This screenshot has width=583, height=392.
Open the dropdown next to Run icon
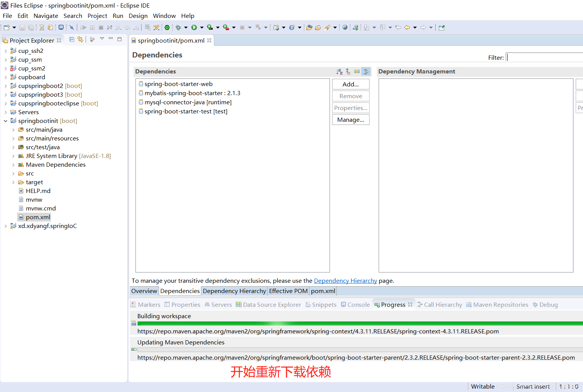pos(202,27)
